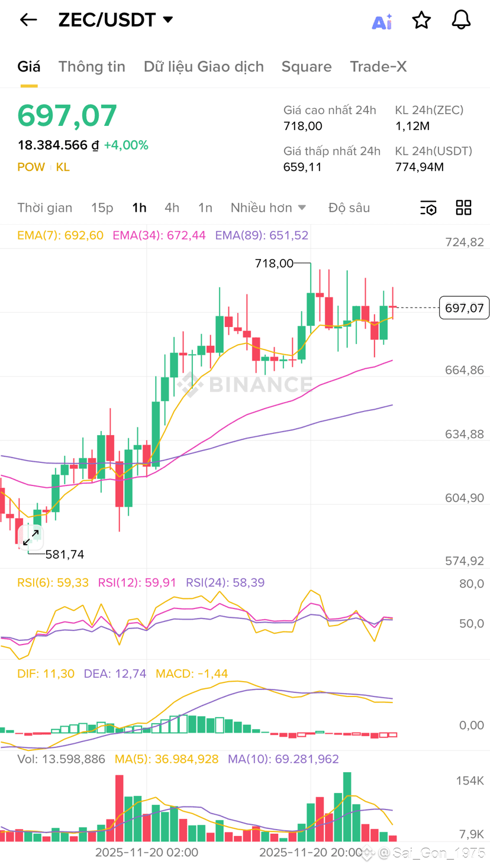Tap the KL 24h(ZEC) value 1,12M
490x868 pixels.
412,126
